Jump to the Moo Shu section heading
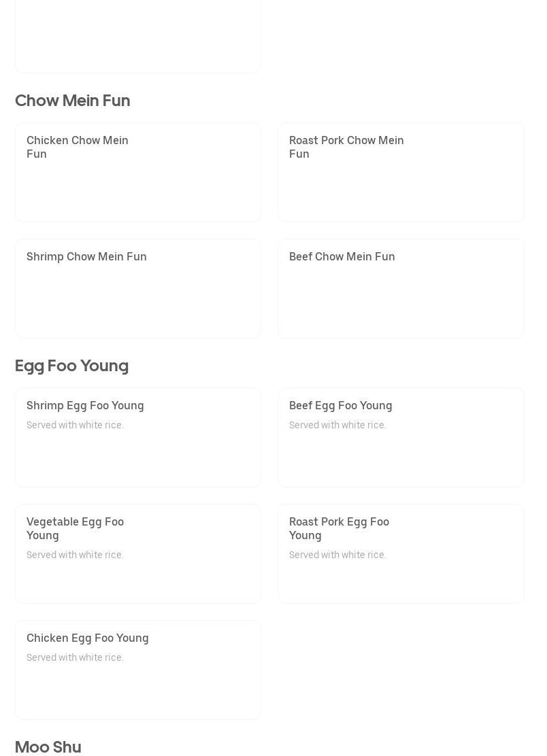547x756 pixels. click(x=48, y=747)
